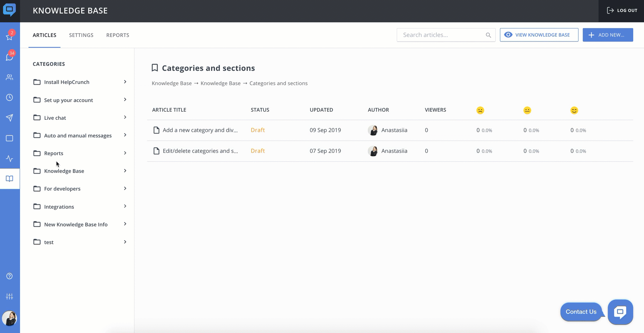This screenshot has height=333, width=644.
Task: Expand Knowledge Base category chevron
Action: 125,171
